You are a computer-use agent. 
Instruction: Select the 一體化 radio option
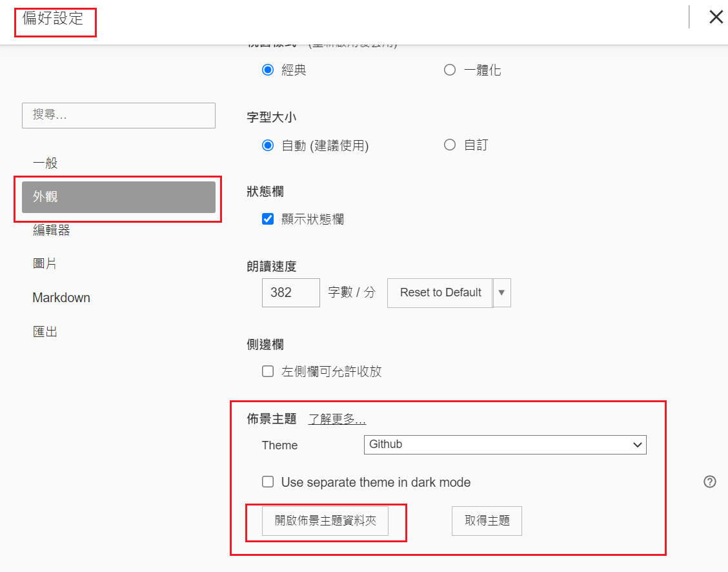pyautogui.click(x=450, y=70)
